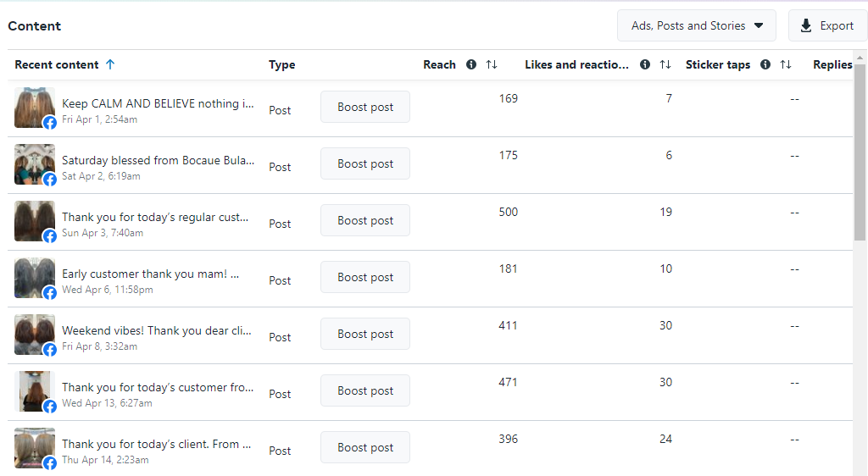Click the Reach info icon
Viewport: 868px width, 476px height.
pos(471,64)
